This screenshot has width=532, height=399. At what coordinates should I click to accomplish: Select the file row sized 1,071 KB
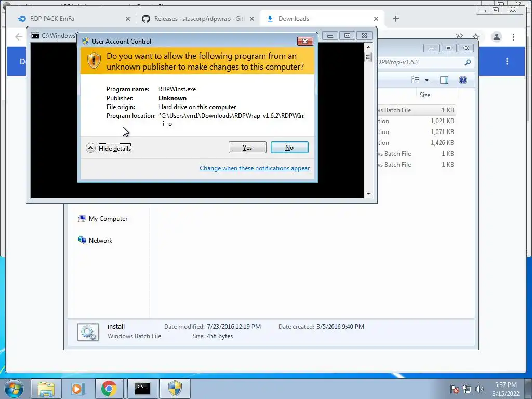coord(416,132)
